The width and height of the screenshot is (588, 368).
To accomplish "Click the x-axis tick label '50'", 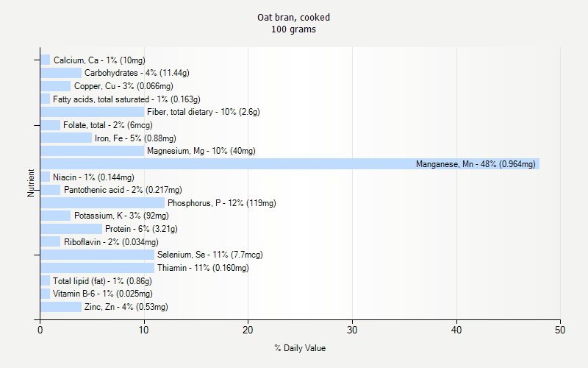I will 560,330.
